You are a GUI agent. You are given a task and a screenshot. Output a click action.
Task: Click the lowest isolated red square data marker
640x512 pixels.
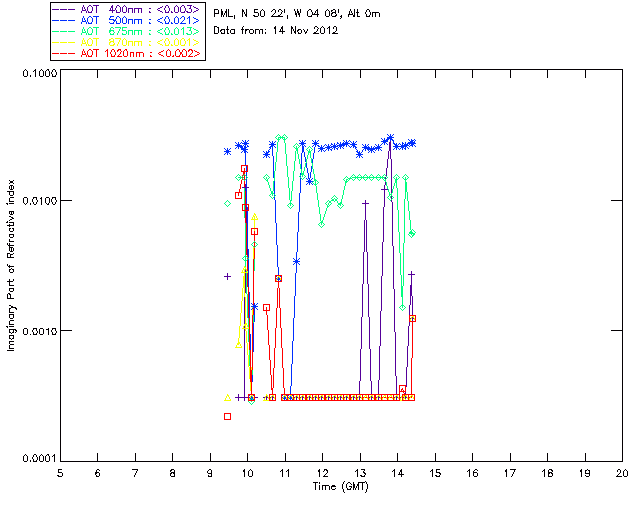click(228, 416)
